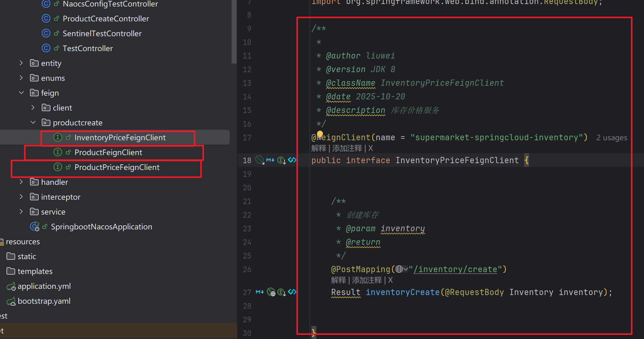The image size is (644, 339).
Task: Click the application.yml Spring config file icon
Action: pyautogui.click(x=11, y=286)
